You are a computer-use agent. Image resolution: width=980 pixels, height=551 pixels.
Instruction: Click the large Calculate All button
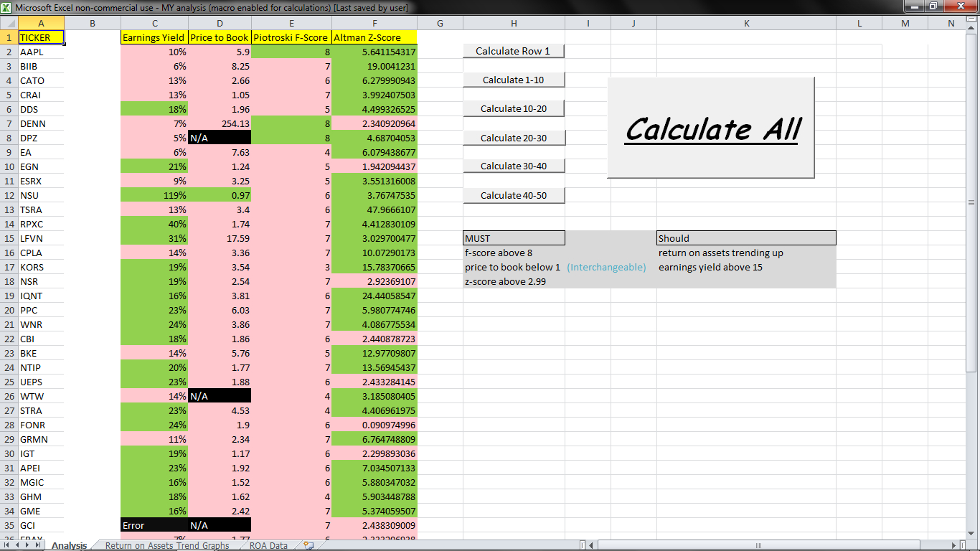(x=711, y=128)
